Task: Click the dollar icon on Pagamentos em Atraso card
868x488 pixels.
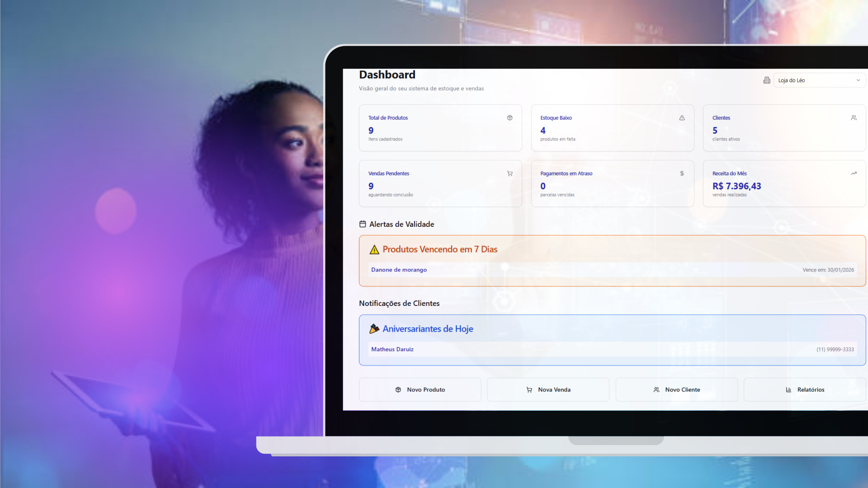Action: point(682,174)
